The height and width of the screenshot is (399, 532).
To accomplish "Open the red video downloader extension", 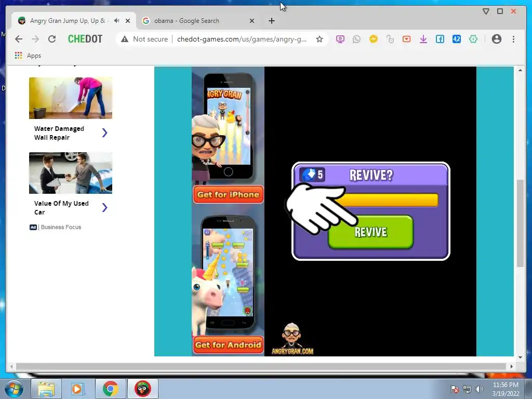I will (x=406, y=39).
